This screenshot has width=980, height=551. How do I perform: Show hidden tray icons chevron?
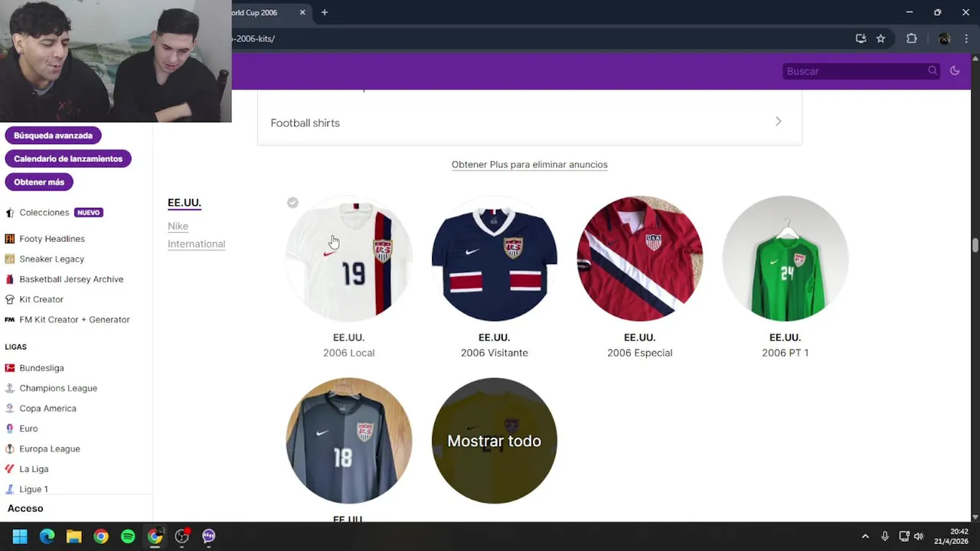(x=865, y=536)
